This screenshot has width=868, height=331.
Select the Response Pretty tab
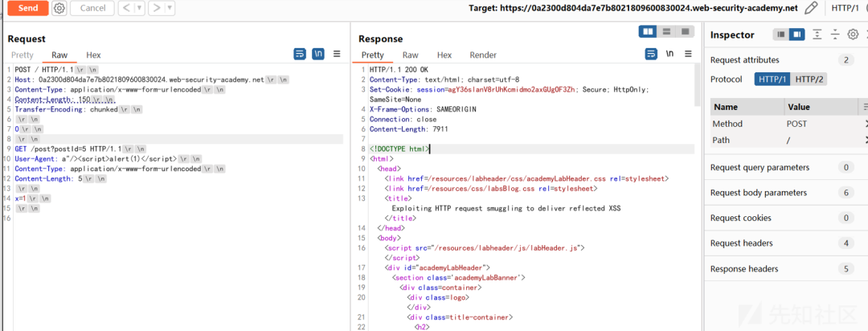373,55
